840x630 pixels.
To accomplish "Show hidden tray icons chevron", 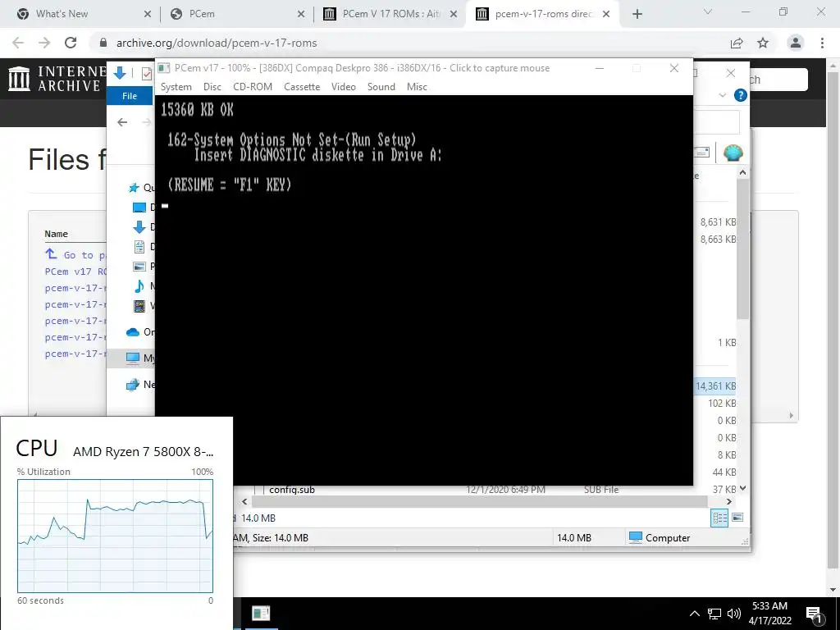I will (x=694, y=614).
